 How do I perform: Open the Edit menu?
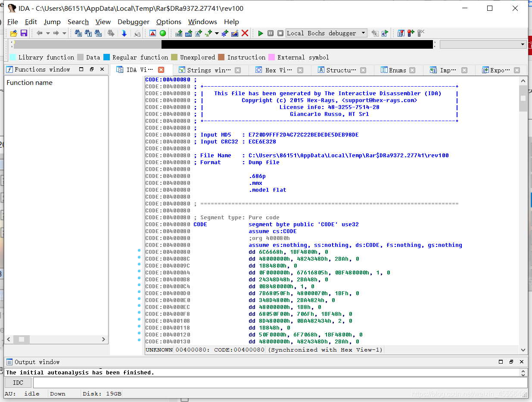pyautogui.click(x=31, y=22)
